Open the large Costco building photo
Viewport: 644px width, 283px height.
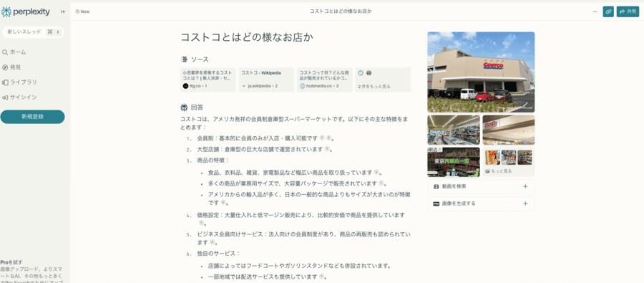point(481,72)
